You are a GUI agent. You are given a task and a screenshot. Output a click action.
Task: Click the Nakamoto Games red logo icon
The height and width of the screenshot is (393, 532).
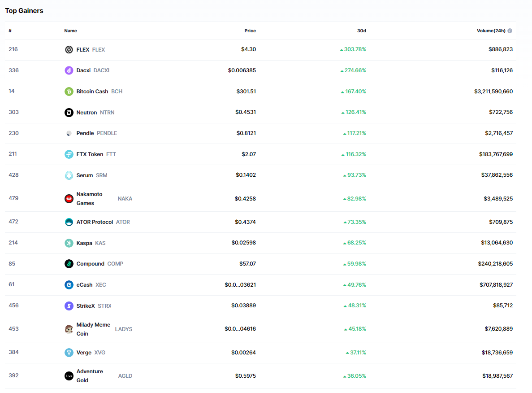[69, 199]
